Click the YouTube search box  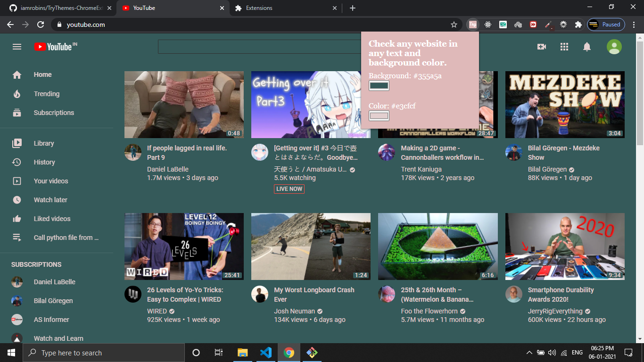click(259, 47)
